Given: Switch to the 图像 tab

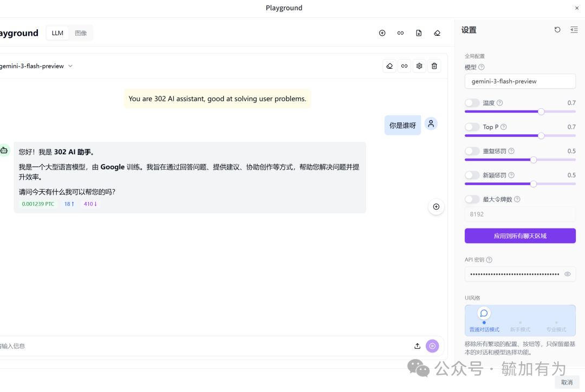Looking at the screenshot, I should tap(81, 33).
